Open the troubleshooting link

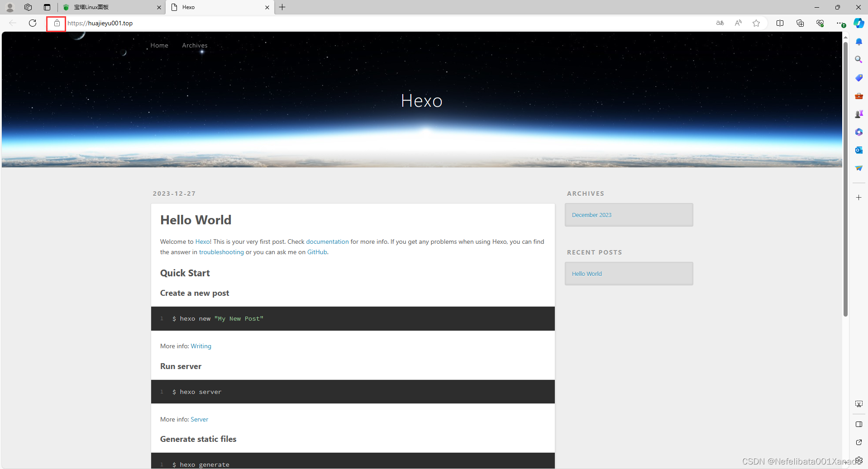pos(221,252)
